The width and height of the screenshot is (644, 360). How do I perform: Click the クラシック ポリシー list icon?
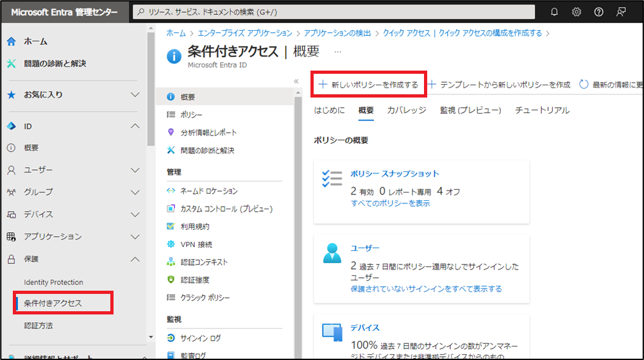171,297
